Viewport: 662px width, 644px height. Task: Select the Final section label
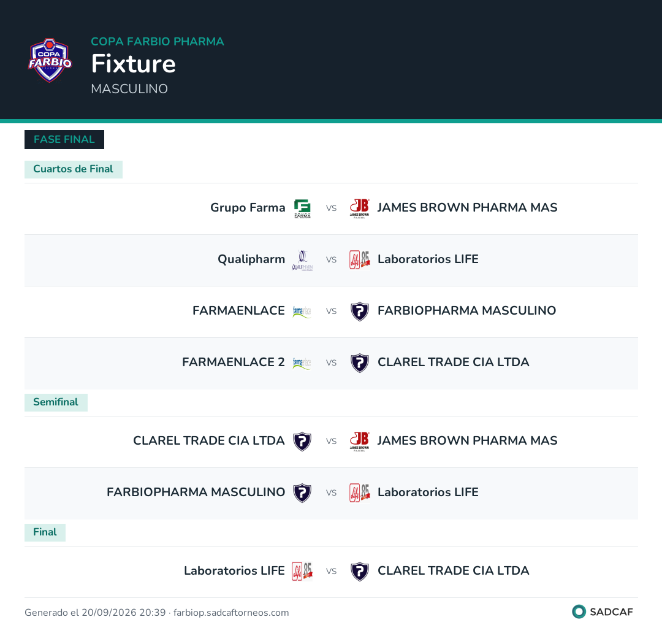tap(45, 532)
